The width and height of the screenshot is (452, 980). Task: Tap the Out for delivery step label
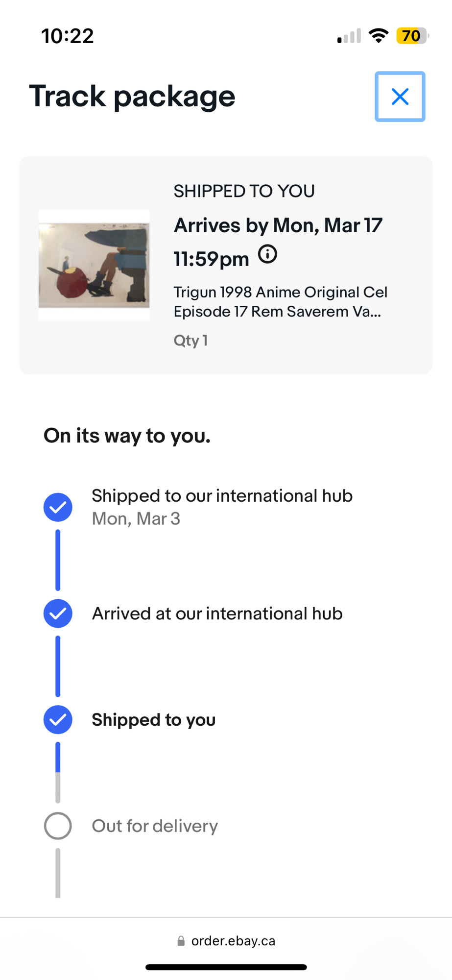click(155, 826)
